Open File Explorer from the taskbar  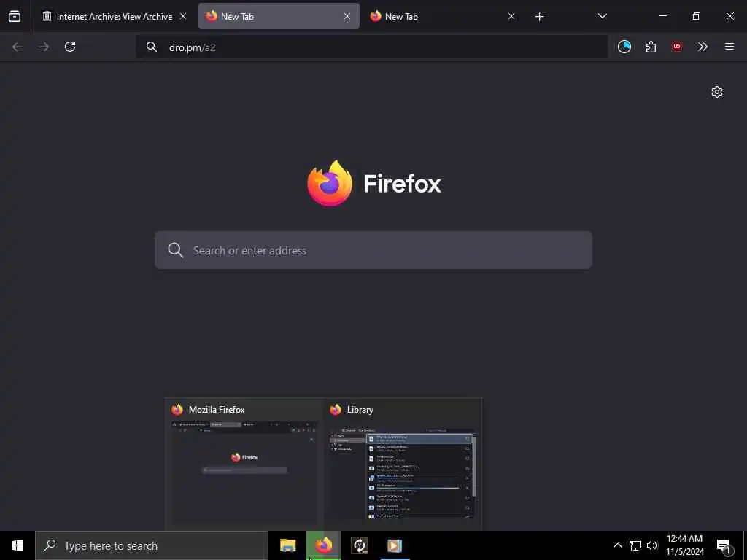(x=287, y=545)
